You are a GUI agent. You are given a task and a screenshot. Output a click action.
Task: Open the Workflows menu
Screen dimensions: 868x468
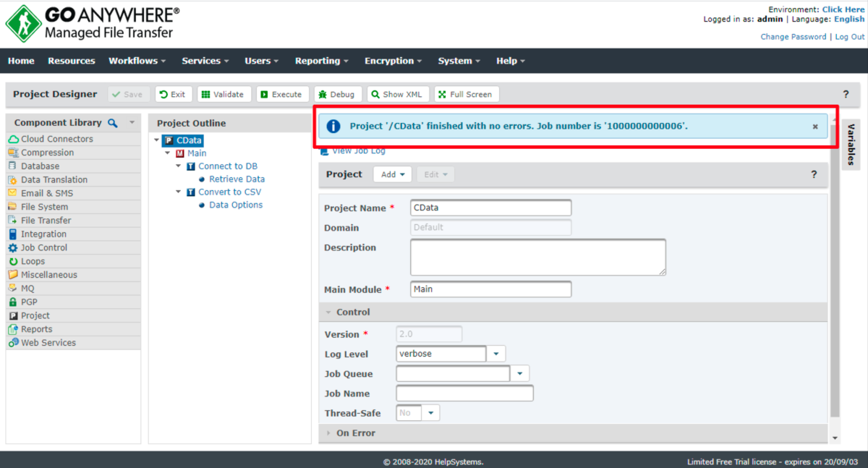(137, 61)
